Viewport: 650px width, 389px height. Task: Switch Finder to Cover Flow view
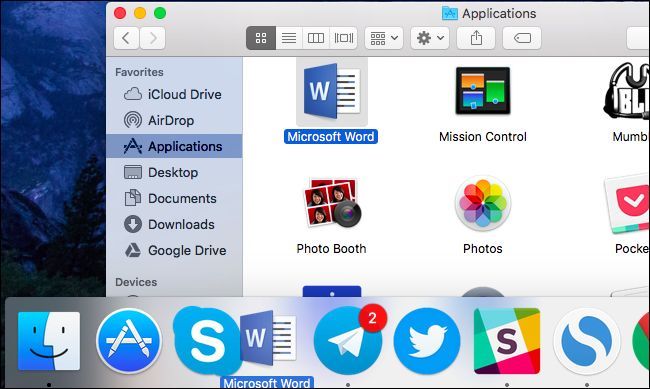344,38
